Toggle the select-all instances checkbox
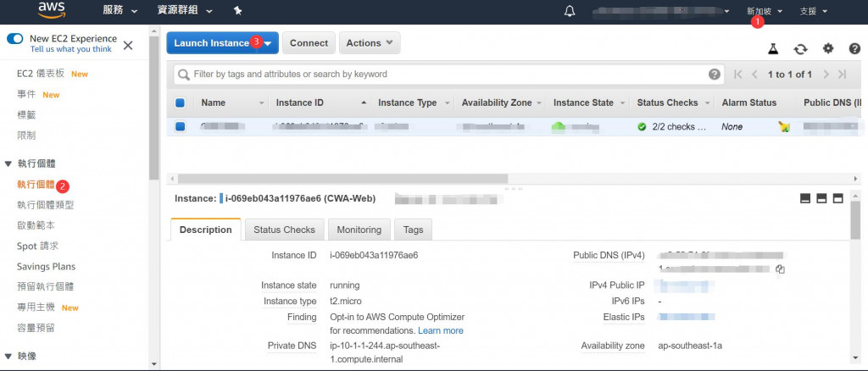Viewport: 868px width, 371px height. coord(180,103)
